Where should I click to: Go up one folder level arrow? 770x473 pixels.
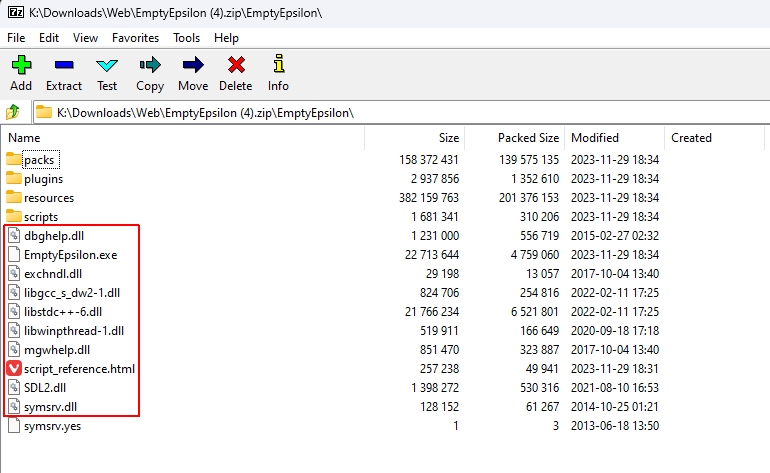[13, 112]
